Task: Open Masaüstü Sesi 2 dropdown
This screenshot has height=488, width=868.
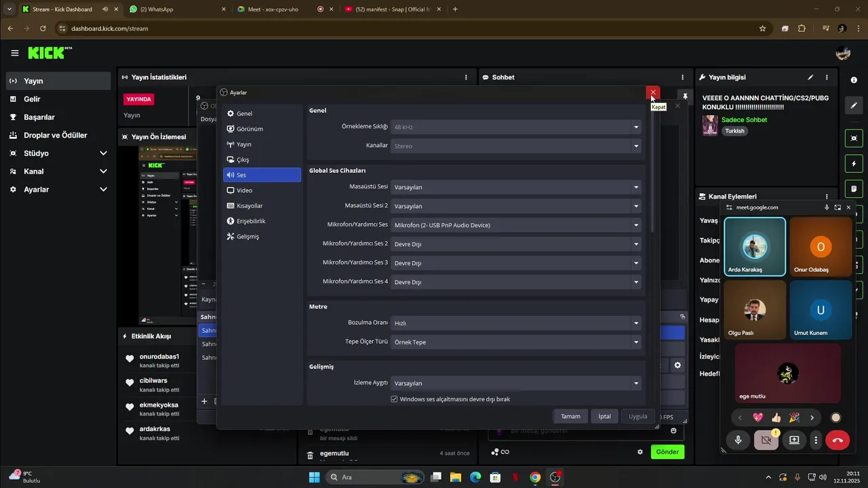Action: tap(515, 206)
